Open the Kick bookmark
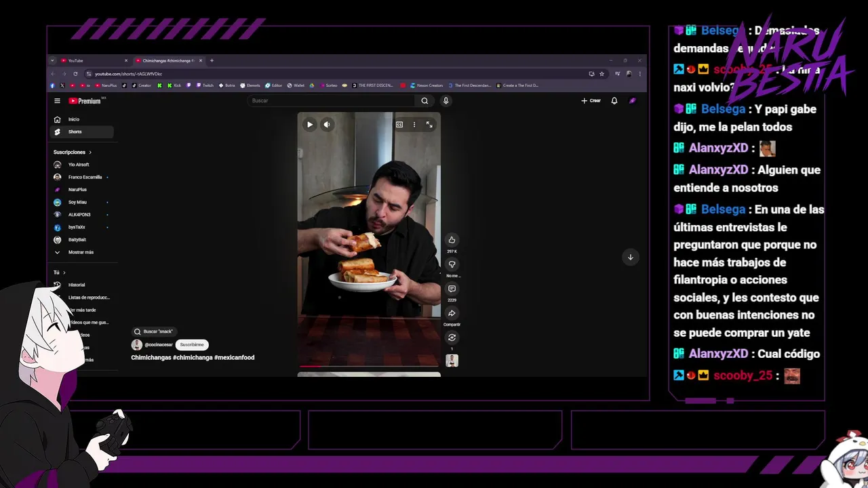 click(x=176, y=85)
